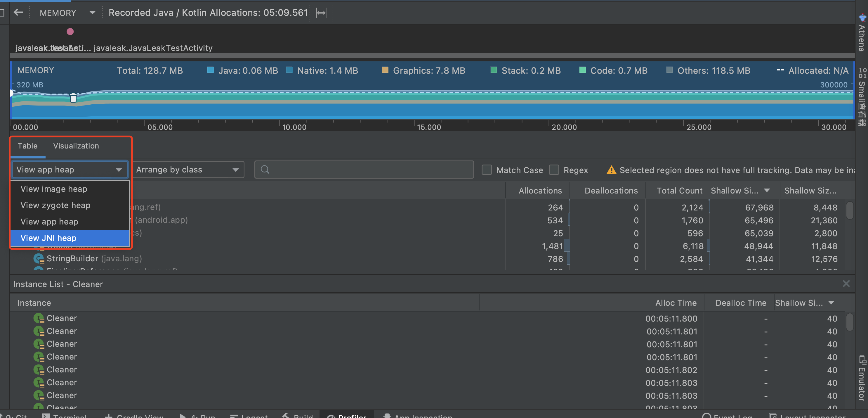Click shallow size value 67,968
Screen dimensions: 868x418
759,208
